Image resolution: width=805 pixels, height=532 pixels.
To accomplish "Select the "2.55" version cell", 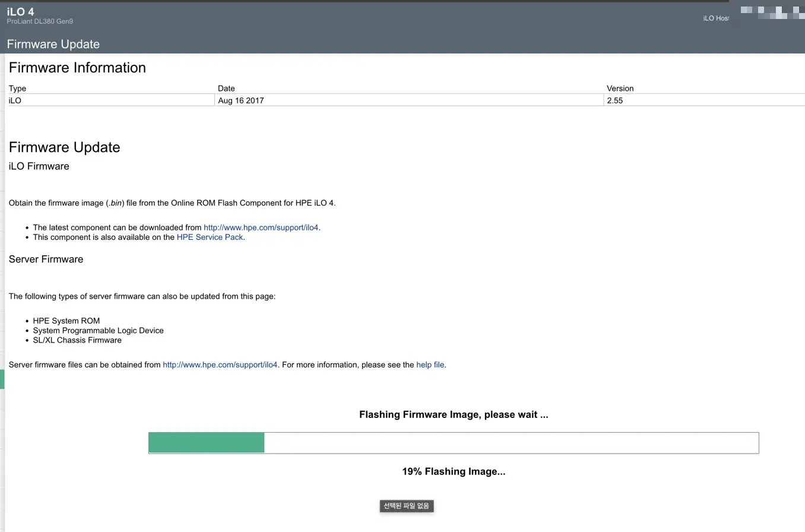I will [705, 100].
